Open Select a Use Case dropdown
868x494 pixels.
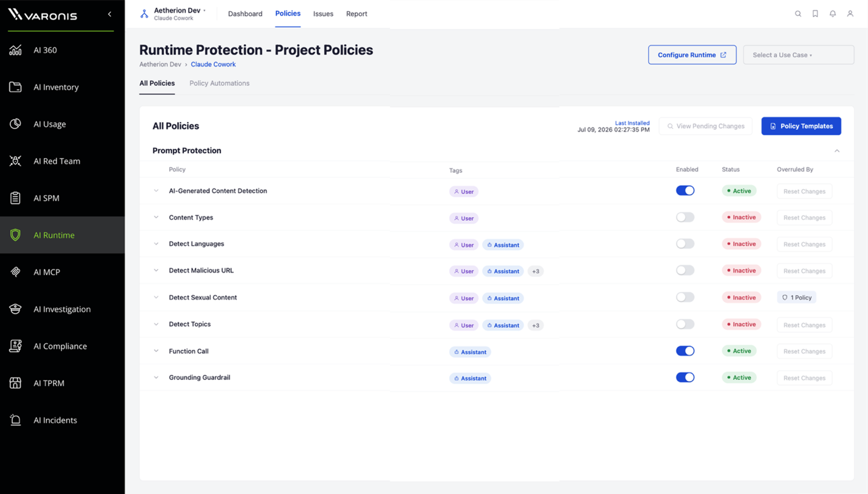click(x=799, y=55)
